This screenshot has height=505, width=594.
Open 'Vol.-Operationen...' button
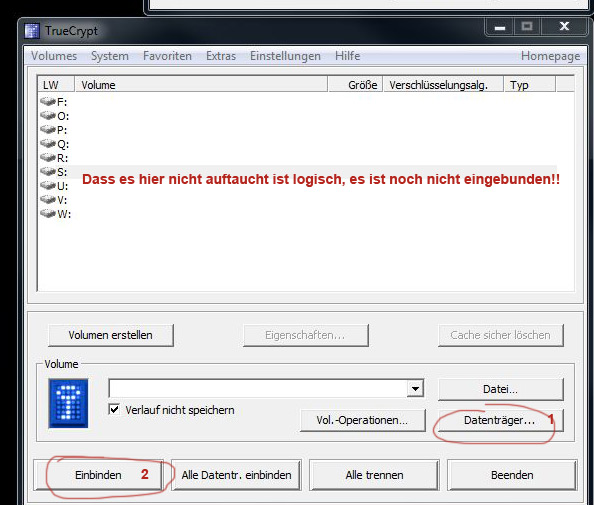click(x=363, y=420)
